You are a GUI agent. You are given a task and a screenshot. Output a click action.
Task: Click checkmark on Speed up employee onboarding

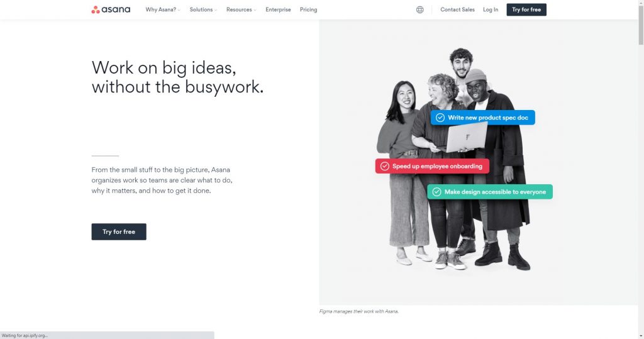coord(384,166)
